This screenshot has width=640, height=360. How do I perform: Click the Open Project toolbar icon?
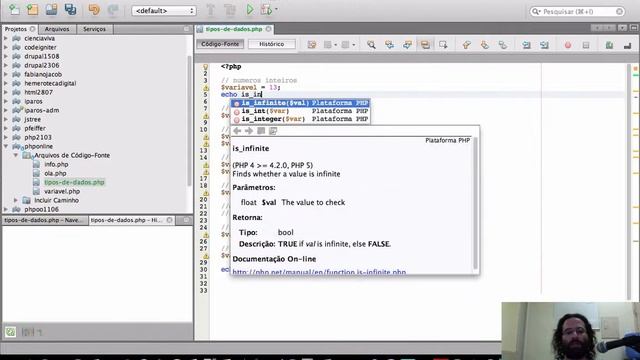point(51,9)
